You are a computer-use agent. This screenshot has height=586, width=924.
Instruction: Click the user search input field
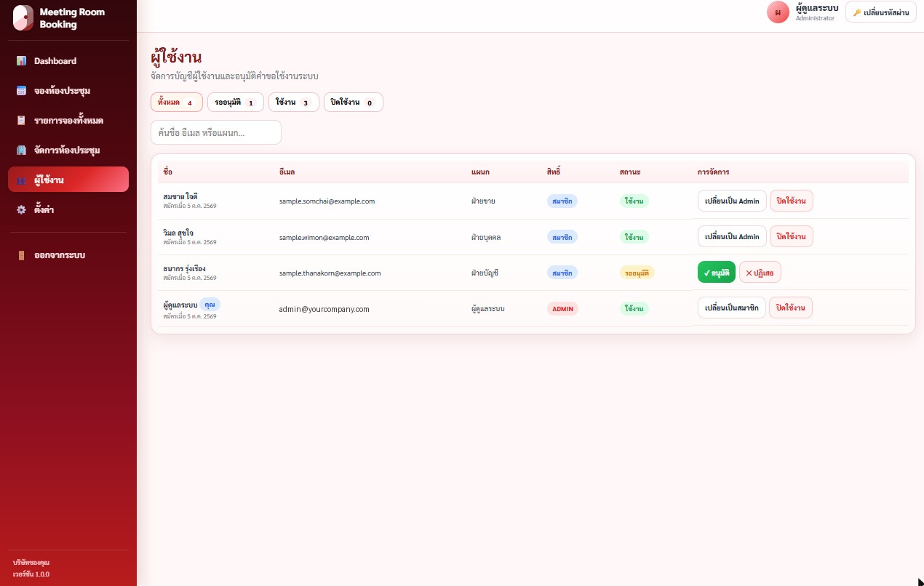216,132
